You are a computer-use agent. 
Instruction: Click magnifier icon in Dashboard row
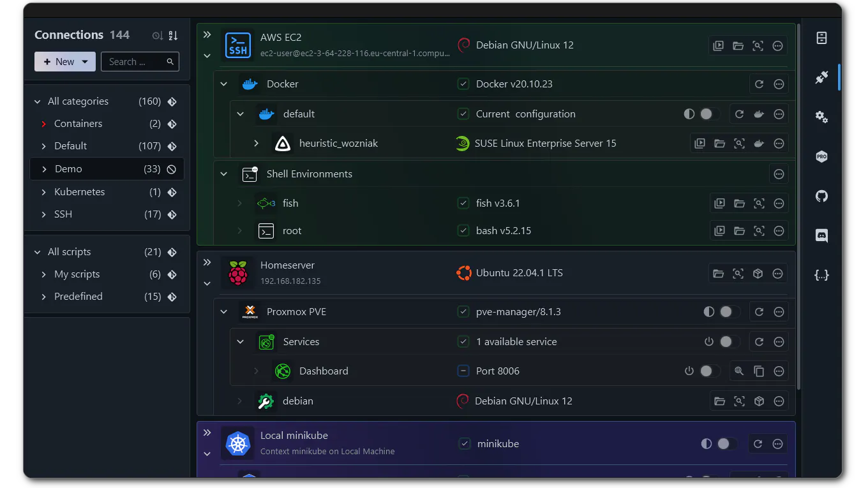click(739, 371)
